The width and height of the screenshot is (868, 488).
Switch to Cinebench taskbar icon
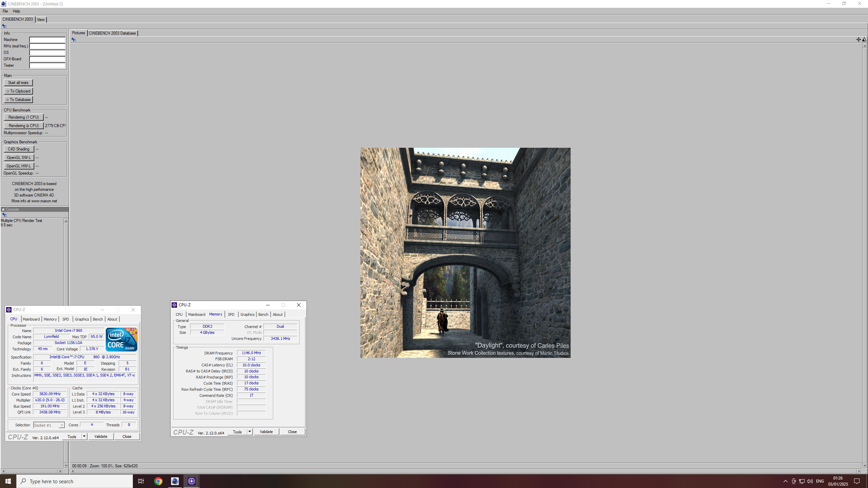(x=175, y=481)
